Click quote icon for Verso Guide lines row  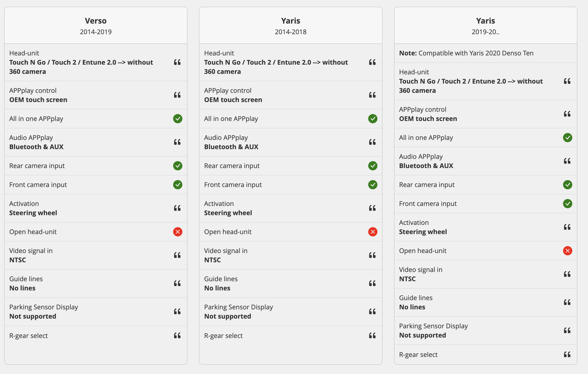(177, 283)
